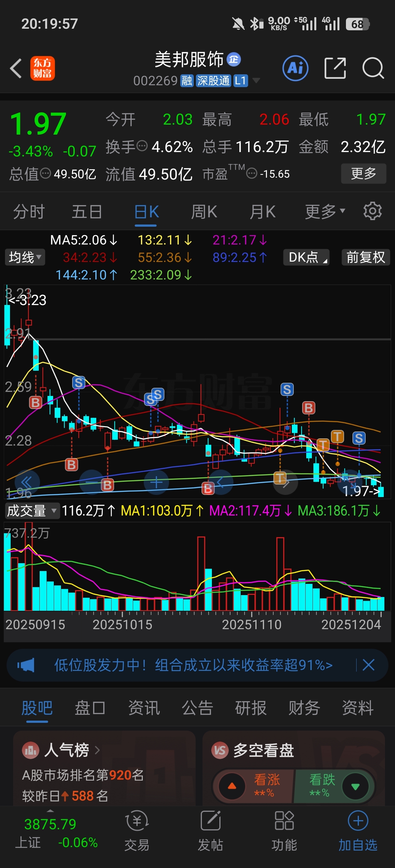Open the DK点 selector
This screenshot has width=395, height=868.
(x=307, y=257)
